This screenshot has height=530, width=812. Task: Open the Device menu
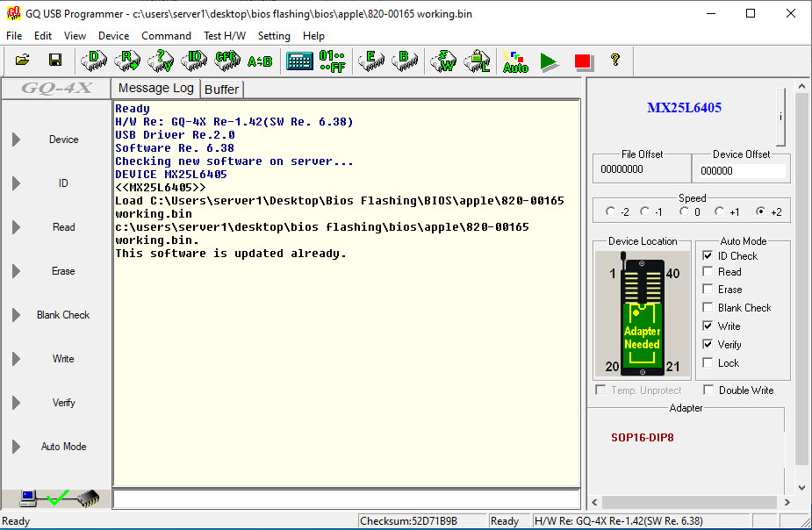tap(113, 36)
